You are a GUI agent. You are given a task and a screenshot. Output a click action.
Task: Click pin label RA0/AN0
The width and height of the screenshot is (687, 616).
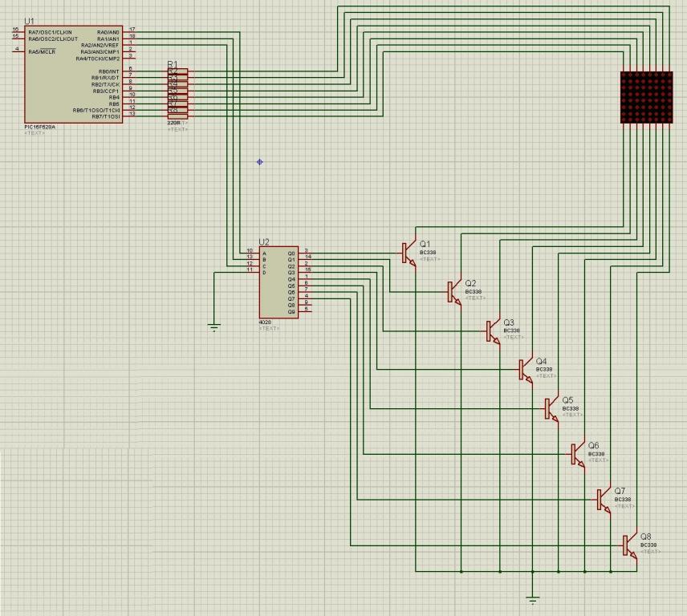pyautogui.click(x=108, y=32)
